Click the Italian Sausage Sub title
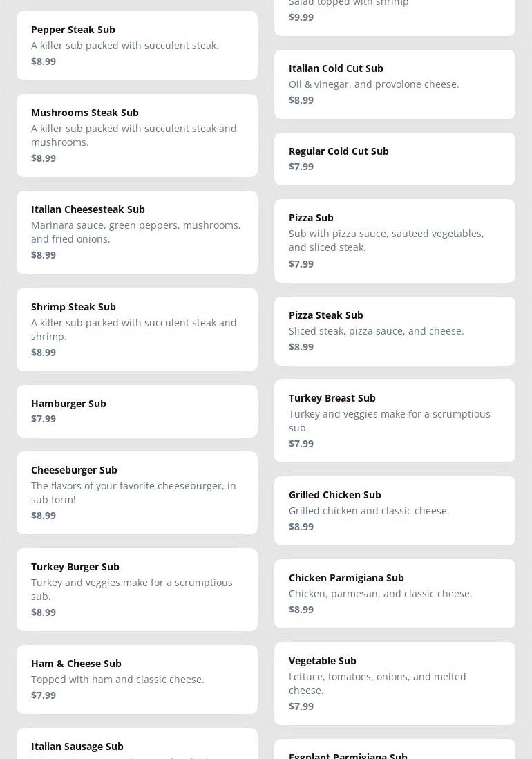The image size is (532, 759). point(77,746)
